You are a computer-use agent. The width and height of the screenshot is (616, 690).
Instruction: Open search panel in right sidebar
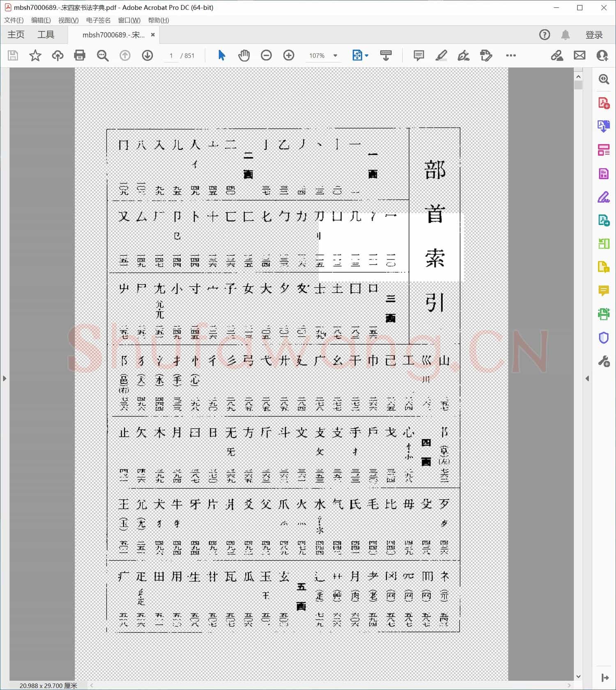tap(604, 79)
